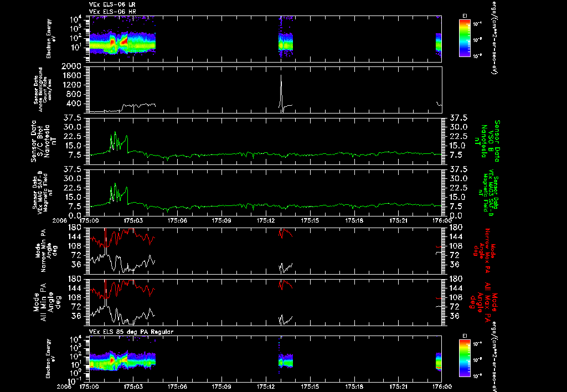Click the '175:12' label on middle time axis
Image resolution: width=567 pixels, height=392 pixels.
click(266, 220)
